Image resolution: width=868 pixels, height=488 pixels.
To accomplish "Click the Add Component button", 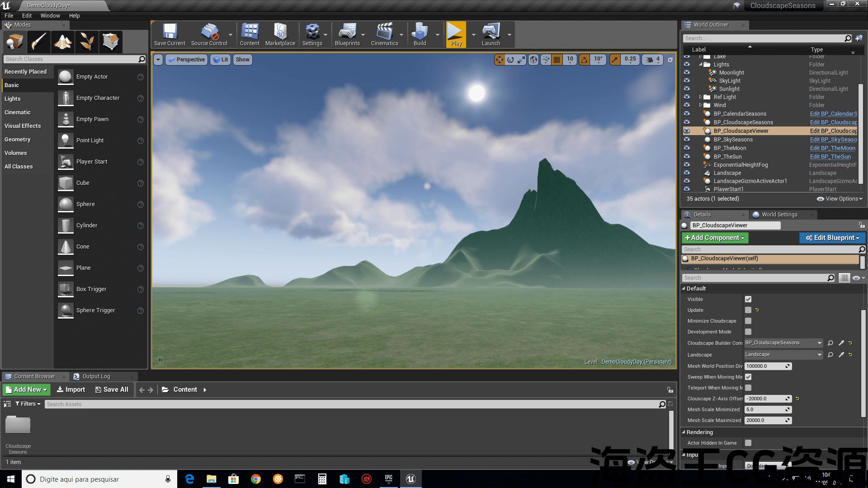I will (x=715, y=238).
